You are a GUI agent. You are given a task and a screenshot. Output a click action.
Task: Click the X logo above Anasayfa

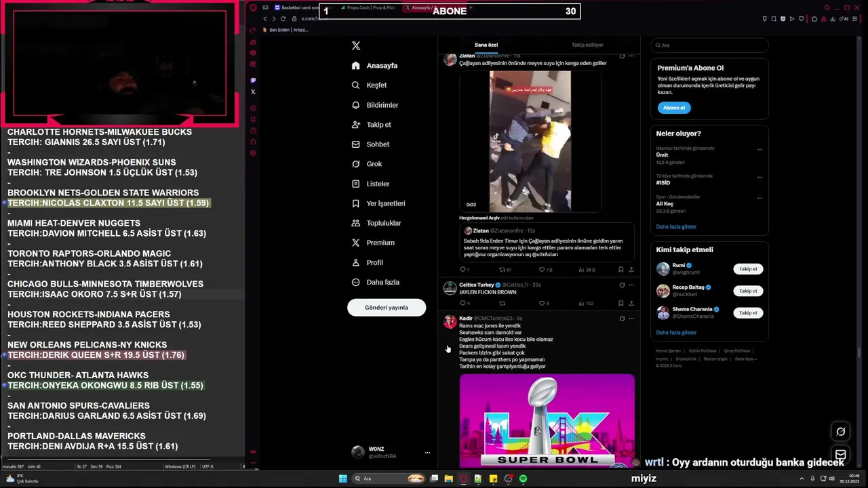coord(356,45)
